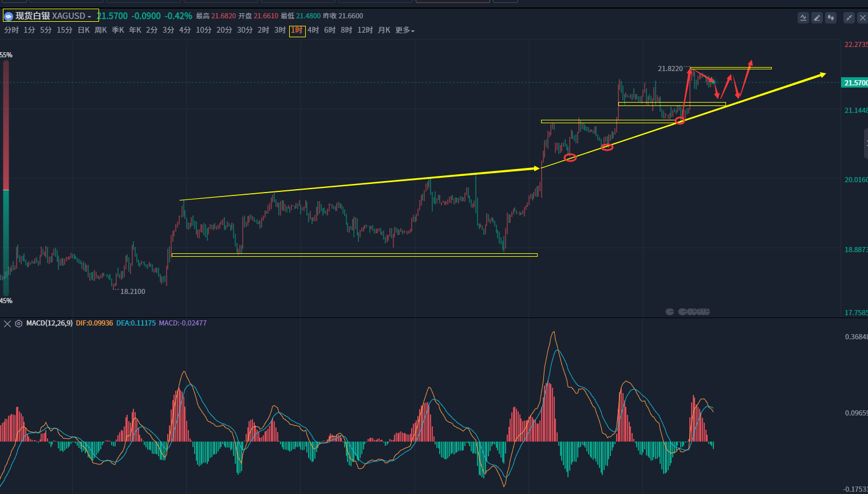Image resolution: width=868 pixels, height=494 pixels.
Task: Open the indicator line chart tool
Action: click(803, 18)
